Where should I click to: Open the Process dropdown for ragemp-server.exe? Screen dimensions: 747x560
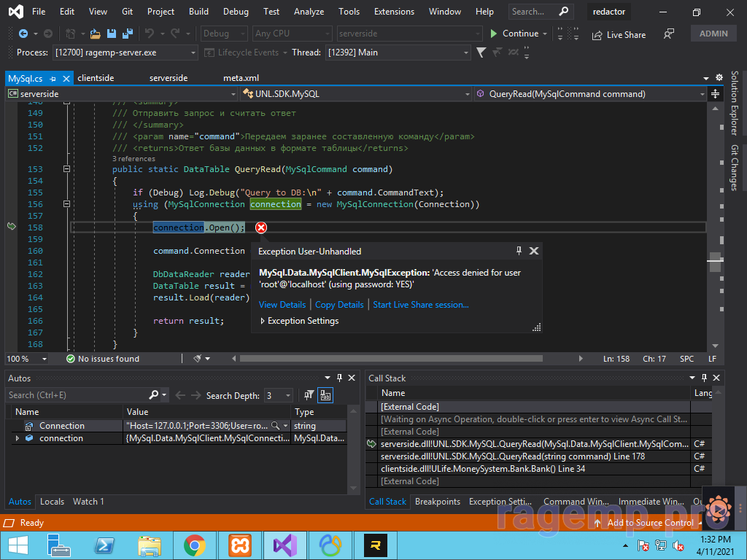(x=124, y=52)
